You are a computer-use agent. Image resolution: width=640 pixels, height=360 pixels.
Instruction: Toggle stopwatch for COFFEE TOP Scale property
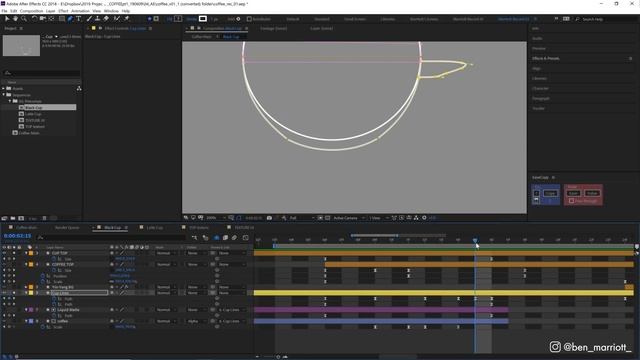pyautogui.click(x=42, y=282)
